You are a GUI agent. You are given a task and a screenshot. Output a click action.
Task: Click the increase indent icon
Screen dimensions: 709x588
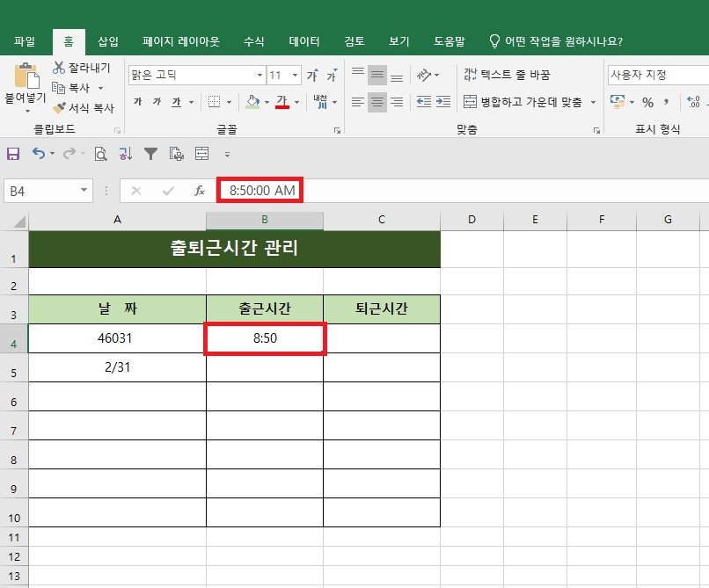tap(443, 102)
